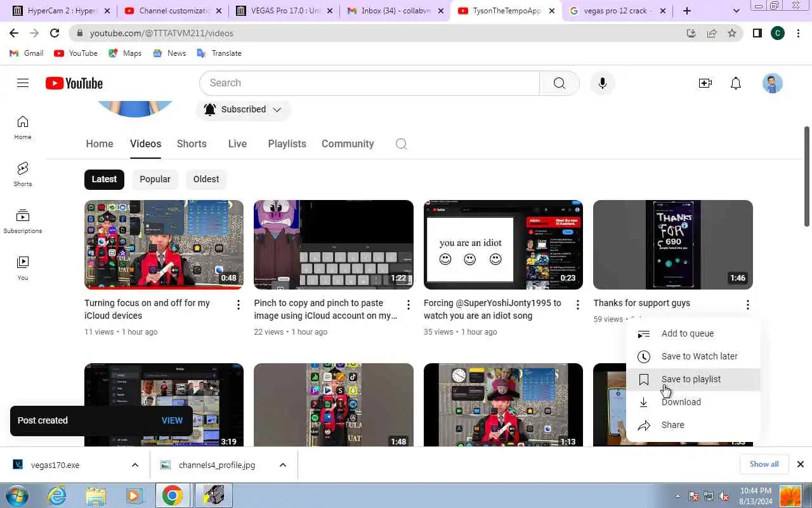812x508 pixels.
Task: Choose Save to playlist
Action: pyautogui.click(x=693, y=379)
